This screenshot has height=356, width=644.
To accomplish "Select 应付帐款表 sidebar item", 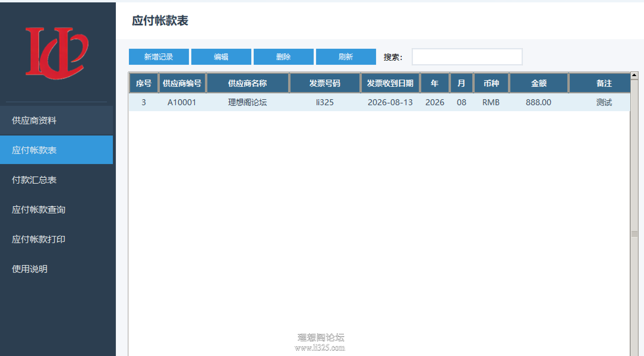I will (56, 150).
